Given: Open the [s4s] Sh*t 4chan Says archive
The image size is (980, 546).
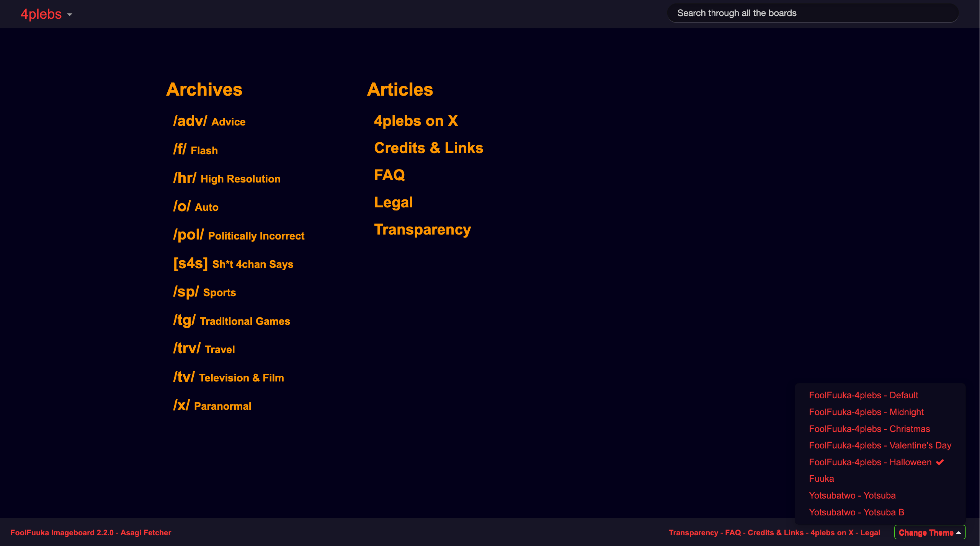Looking at the screenshot, I should coord(233,264).
